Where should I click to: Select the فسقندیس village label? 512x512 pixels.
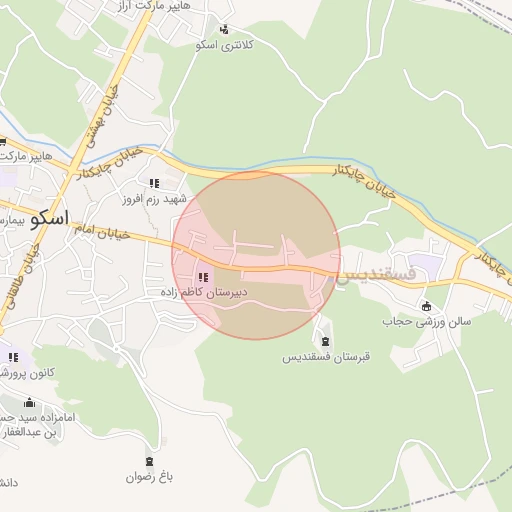pos(377,274)
